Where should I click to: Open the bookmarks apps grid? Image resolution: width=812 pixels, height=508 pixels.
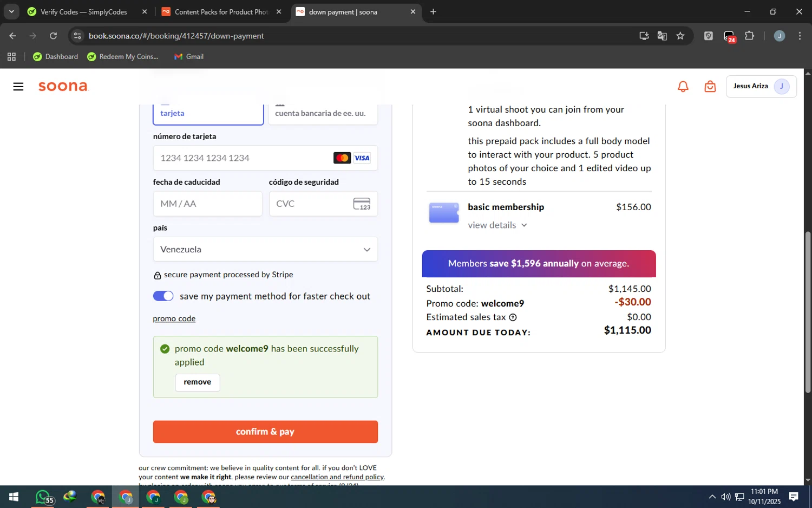pos(12,56)
